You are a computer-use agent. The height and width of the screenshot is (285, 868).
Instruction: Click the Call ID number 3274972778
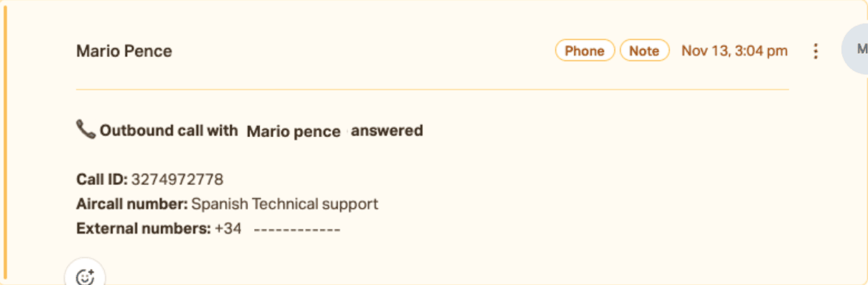pyautogui.click(x=177, y=179)
